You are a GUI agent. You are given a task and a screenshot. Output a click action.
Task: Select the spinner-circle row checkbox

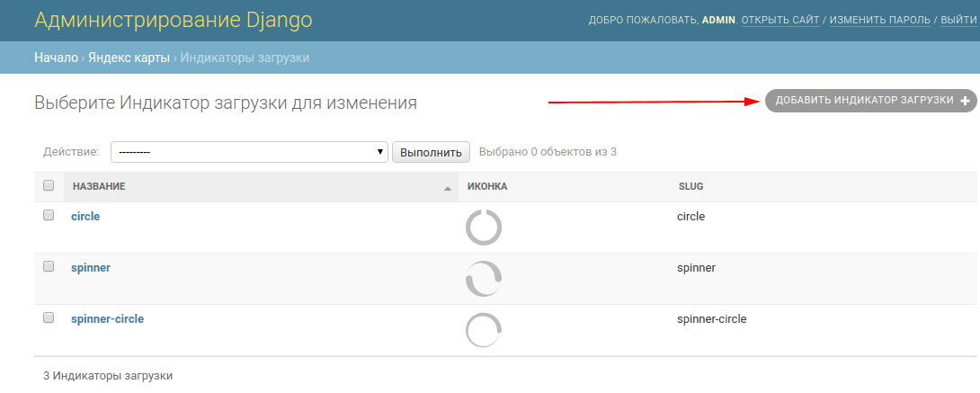tap(49, 317)
